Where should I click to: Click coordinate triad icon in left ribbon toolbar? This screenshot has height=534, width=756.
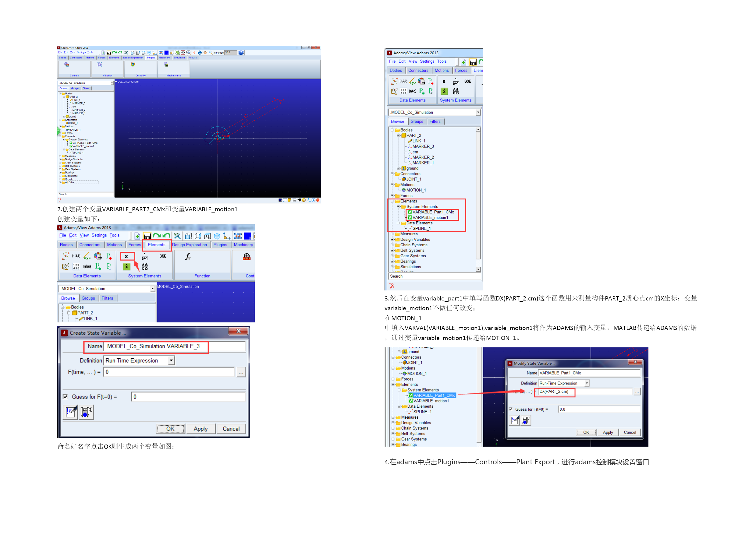226,236
